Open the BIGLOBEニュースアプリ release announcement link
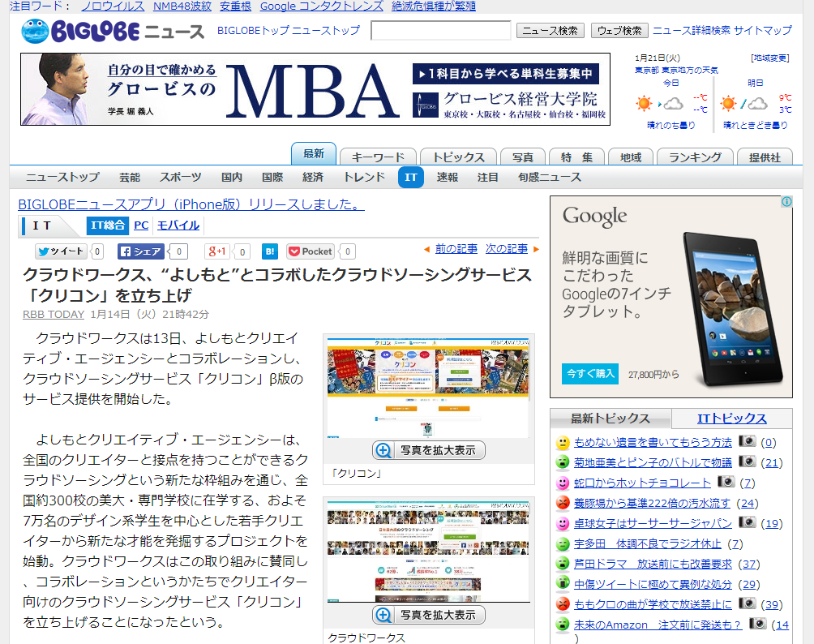 click(191, 204)
